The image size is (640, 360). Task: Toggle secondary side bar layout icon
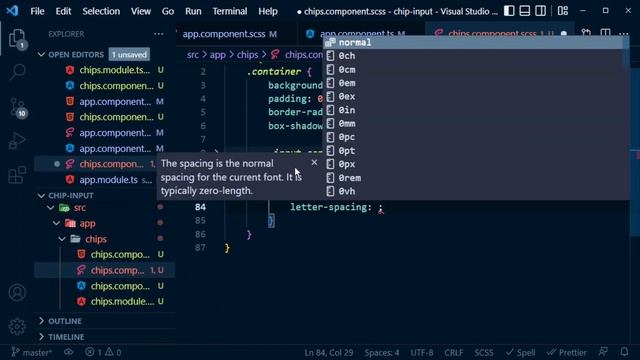(x=540, y=11)
